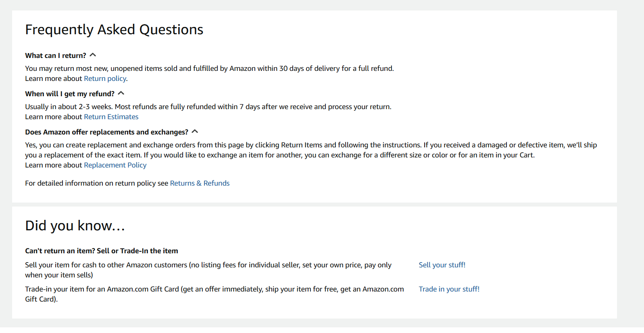Click the "Sell your item for cash" description
Viewport: 644px width, 333px height.
(208, 270)
